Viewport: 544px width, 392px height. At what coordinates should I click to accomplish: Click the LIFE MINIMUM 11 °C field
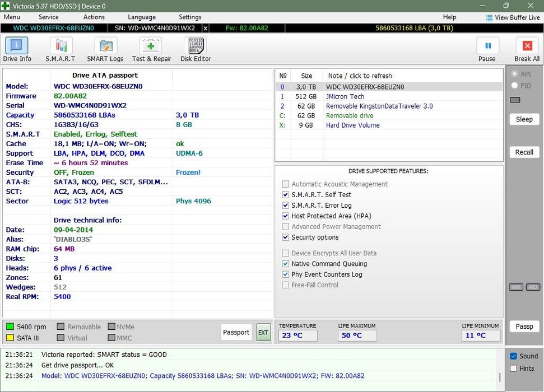click(481, 335)
